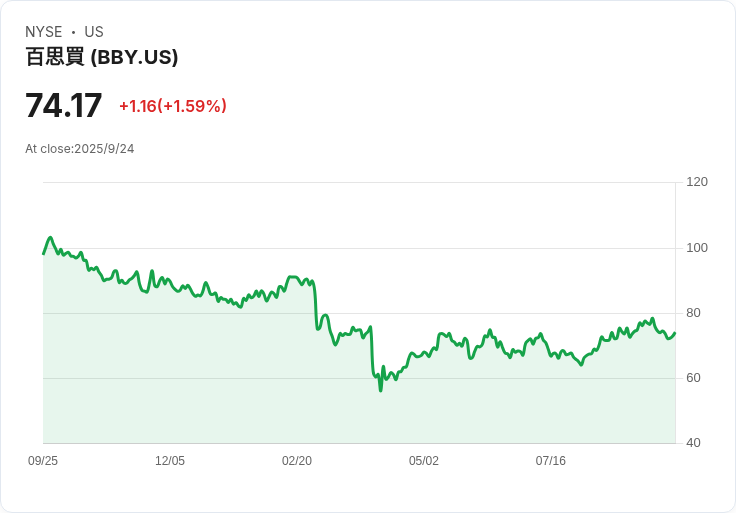The height and width of the screenshot is (513, 736).
Task: Click the +1.16(+1.59%) price change
Action: tap(172, 106)
